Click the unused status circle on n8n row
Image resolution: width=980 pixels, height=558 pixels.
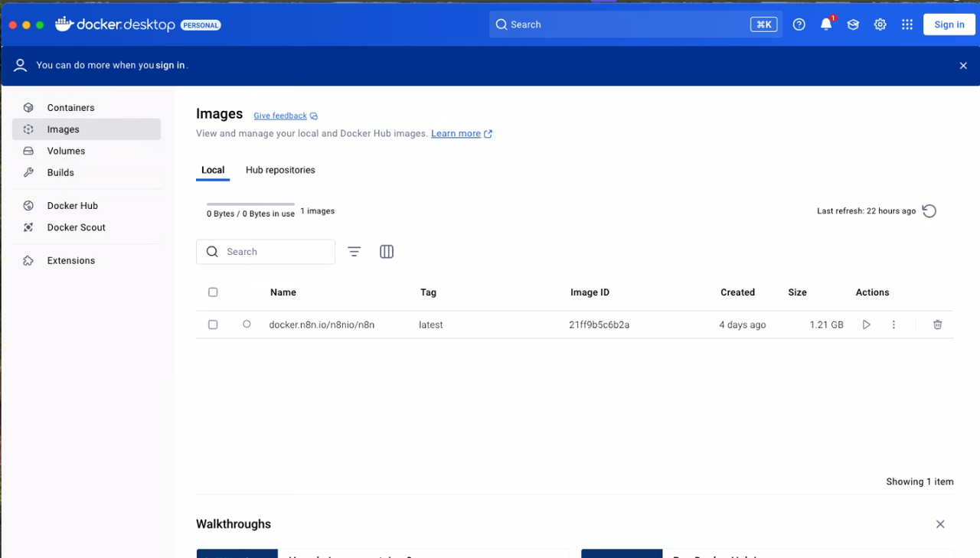(x=247, y=325)
